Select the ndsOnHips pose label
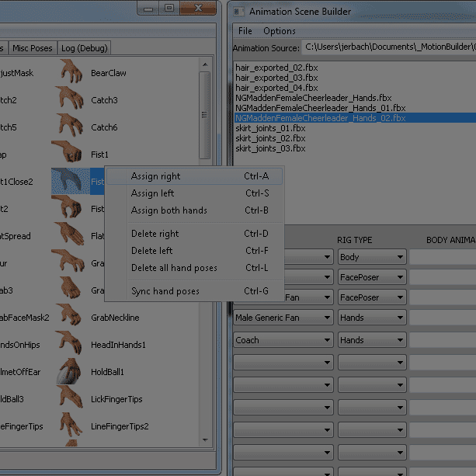Image resolution: width=476 pixels, height=476 pixels. pyautogui.click(x=20, y=345)
